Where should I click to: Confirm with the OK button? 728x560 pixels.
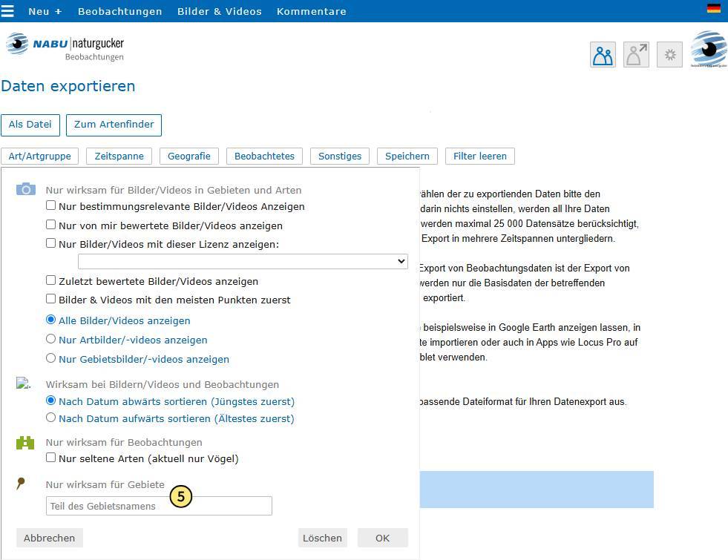pyautogui.click(x=383, y=538)
